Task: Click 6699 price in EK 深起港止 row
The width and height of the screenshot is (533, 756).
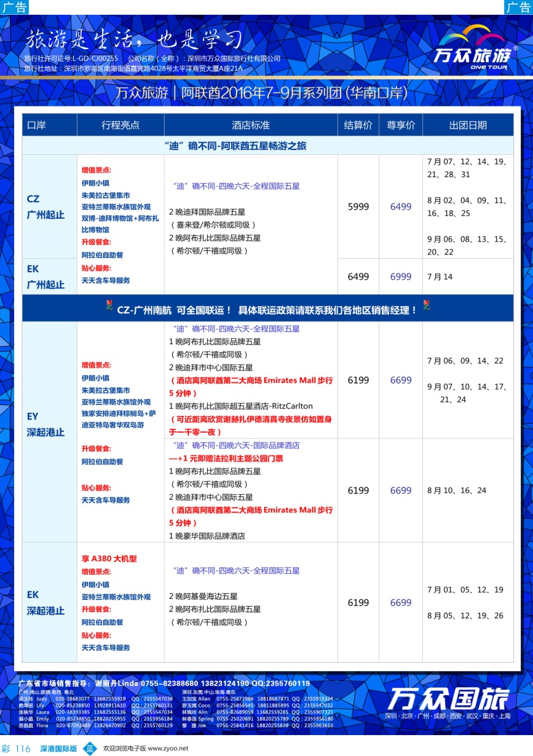Action: pos(401,603)
